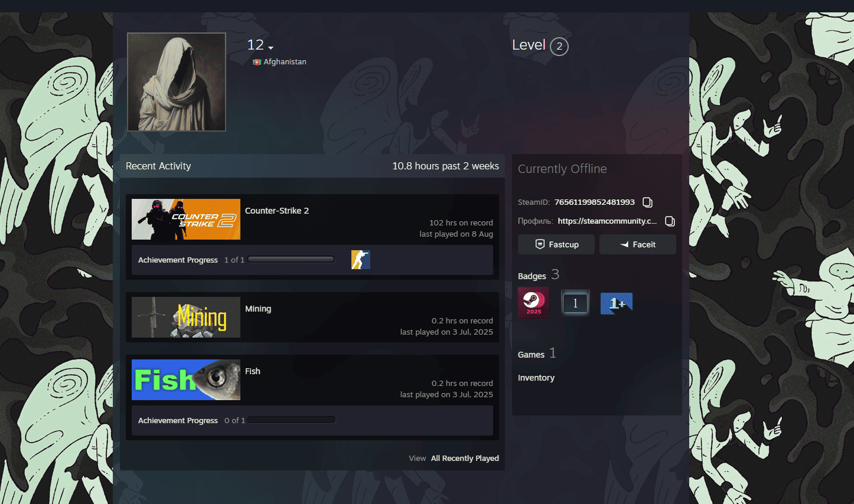Open the years of service '1' badge
The image size is (854, 504).
click(575, 303)
